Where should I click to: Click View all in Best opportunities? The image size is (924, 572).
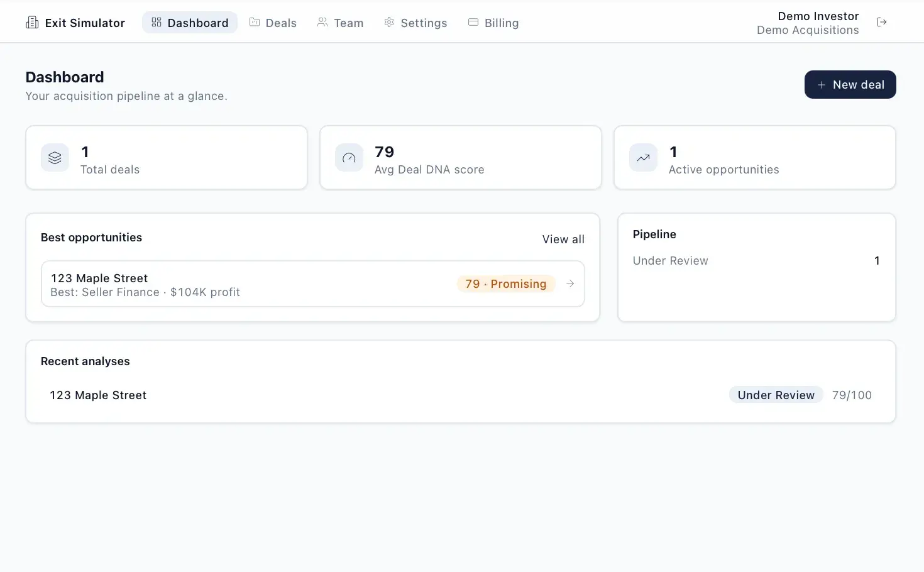tap(563, 239)
